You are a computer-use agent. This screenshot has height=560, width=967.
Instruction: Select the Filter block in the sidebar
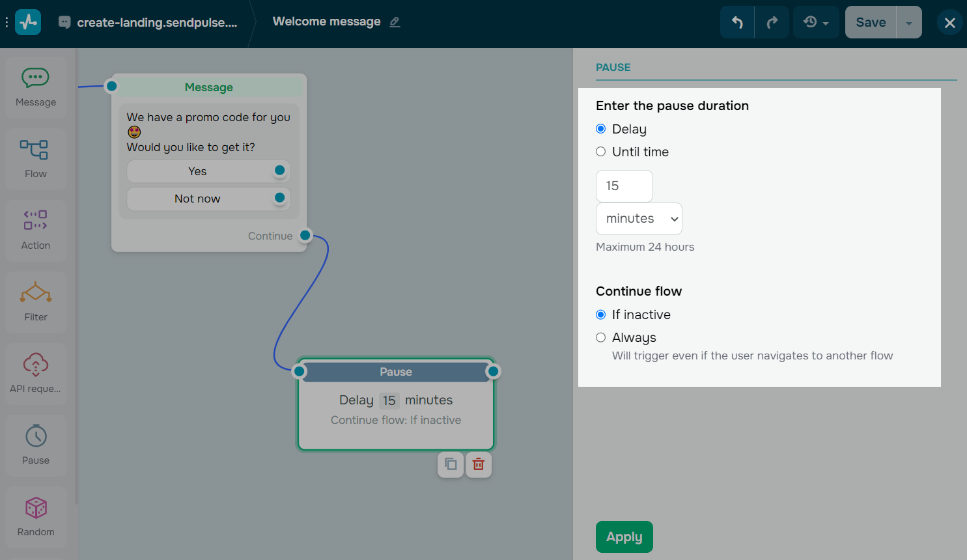pos(36,301)
